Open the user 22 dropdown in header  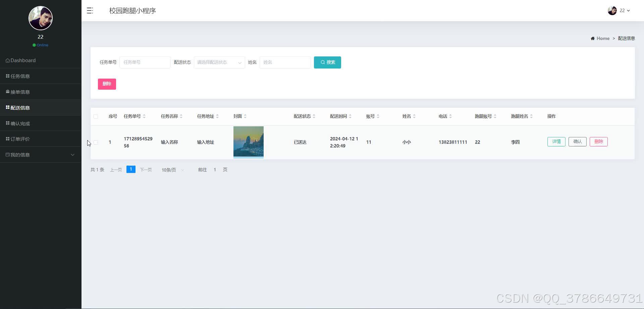[x=625, y=11]
